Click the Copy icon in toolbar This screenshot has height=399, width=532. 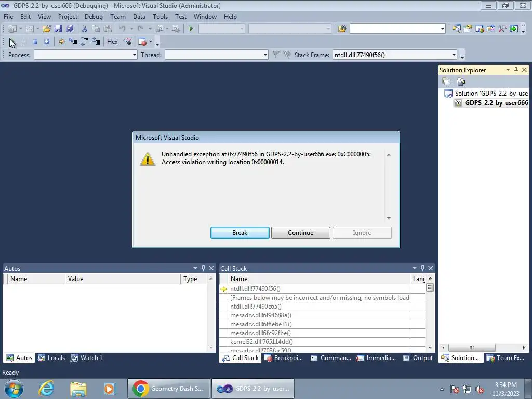96,29
